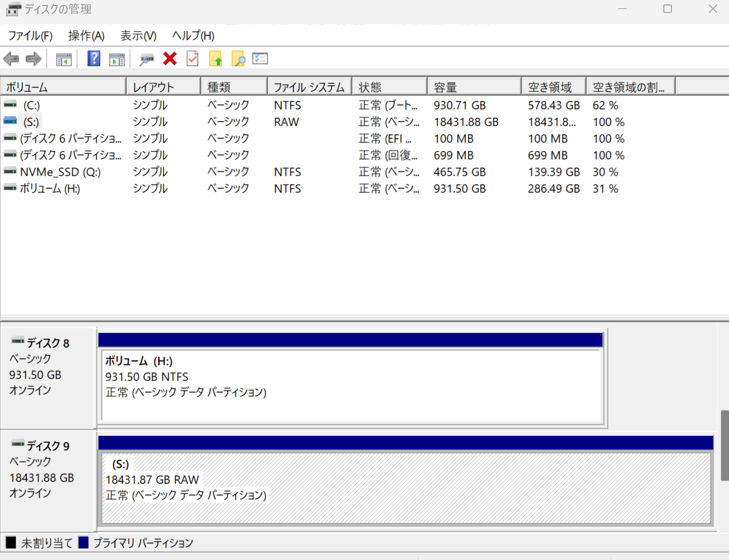Sort by ファイル システム column header
The width and height of the screenshot is (729, 560).
(x=309, y=87)
